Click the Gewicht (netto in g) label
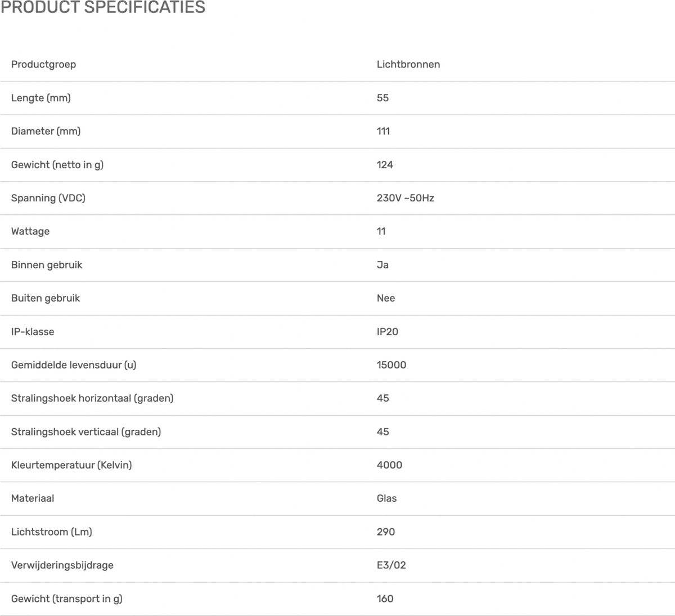 tap(57, 165)
